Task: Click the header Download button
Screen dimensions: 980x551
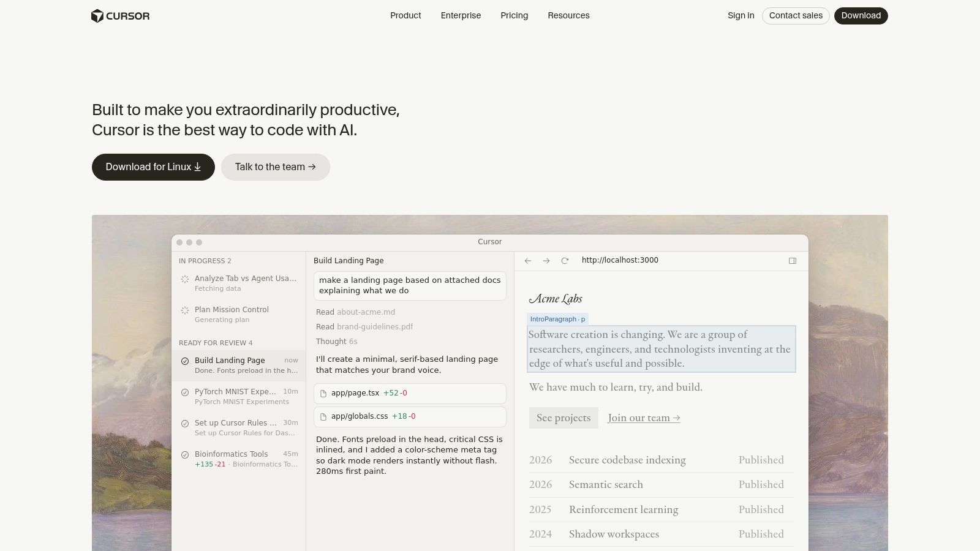Action: 861,16
